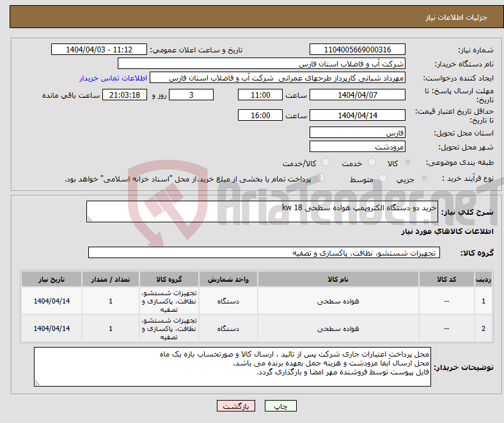The height and width of the screenshot is (423, 504).
Task: Click the بازگشت back button
Action: 236,406
